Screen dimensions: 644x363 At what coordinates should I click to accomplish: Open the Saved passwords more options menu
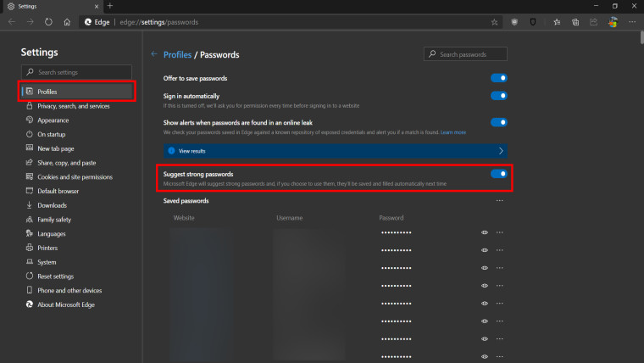[x=499, y=201]
